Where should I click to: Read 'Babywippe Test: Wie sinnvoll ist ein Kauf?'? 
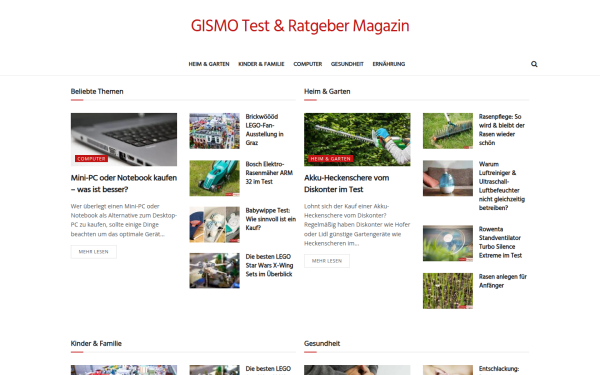[271, 219]
